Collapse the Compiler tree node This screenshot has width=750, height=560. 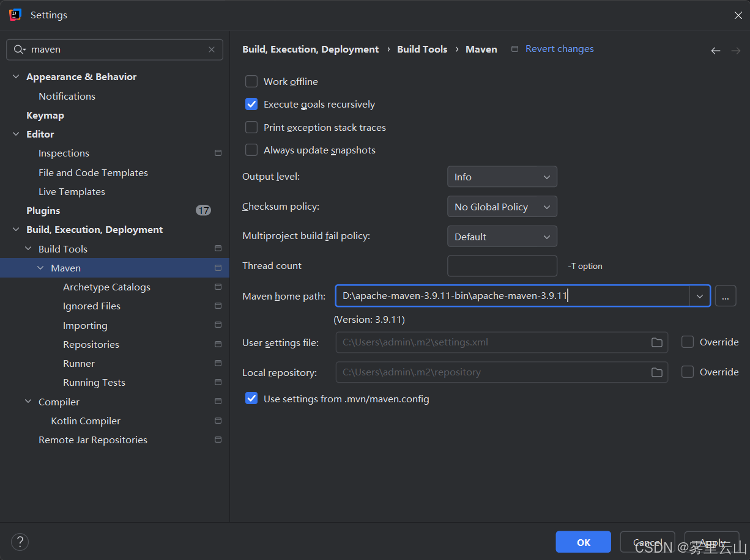click(x=28, y=402)
